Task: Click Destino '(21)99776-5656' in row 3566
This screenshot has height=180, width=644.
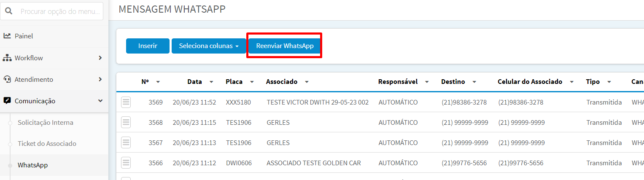Action: pyautogui.click(x=464, y=163)
